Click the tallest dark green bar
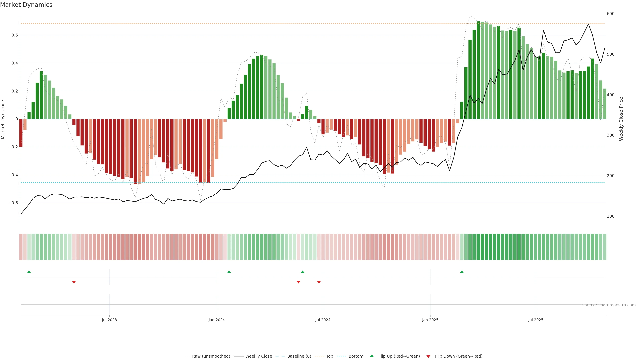 [478, 70]
